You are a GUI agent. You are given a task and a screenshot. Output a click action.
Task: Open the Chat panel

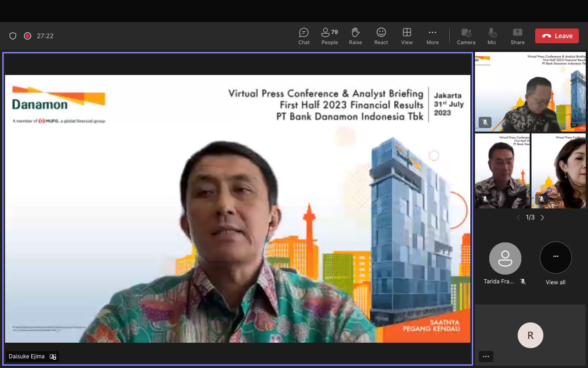[x=304, y=36]
